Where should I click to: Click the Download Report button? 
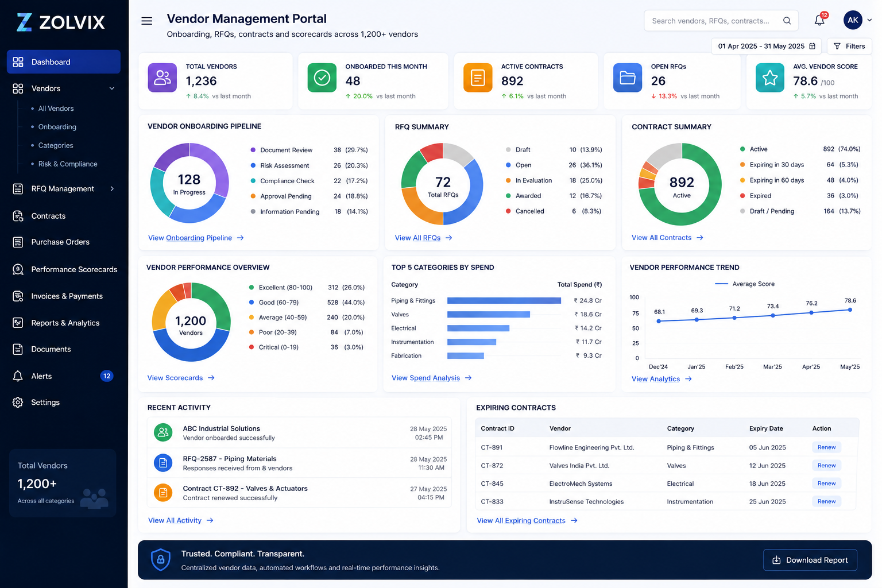pos(810,560)
